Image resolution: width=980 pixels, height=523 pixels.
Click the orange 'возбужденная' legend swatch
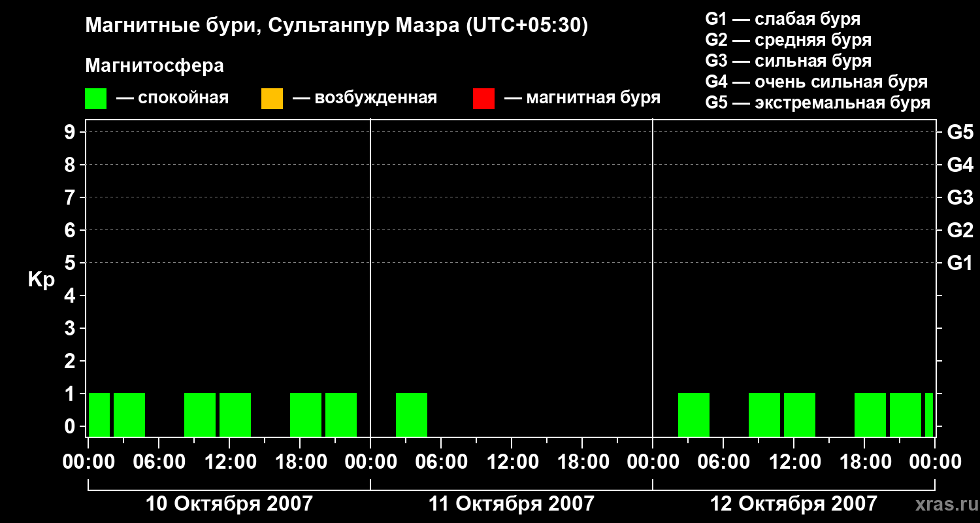pyautogui.click(x=272, y=99)
